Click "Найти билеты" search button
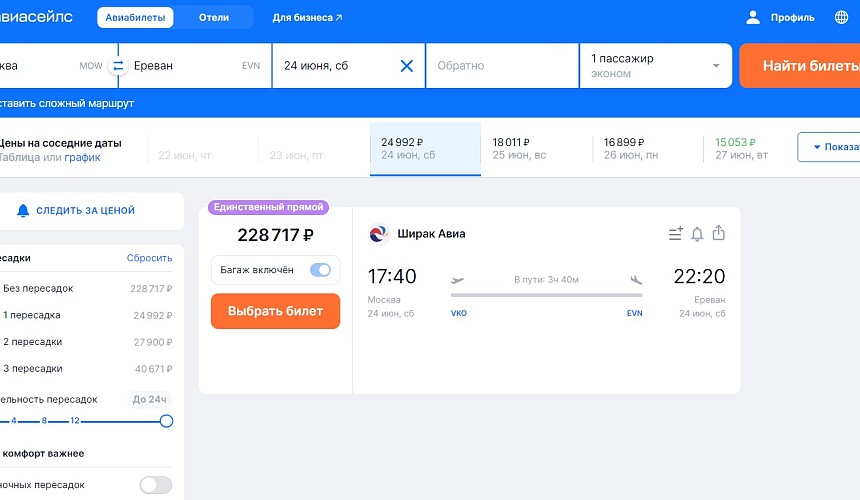Screen dimensions: 860x500 799,66
